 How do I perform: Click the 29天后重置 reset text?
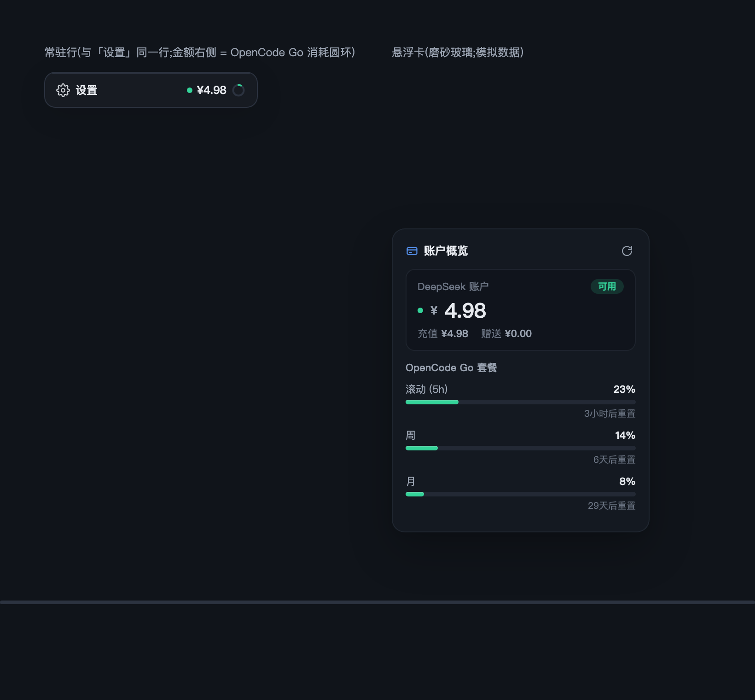pos(612,506)
